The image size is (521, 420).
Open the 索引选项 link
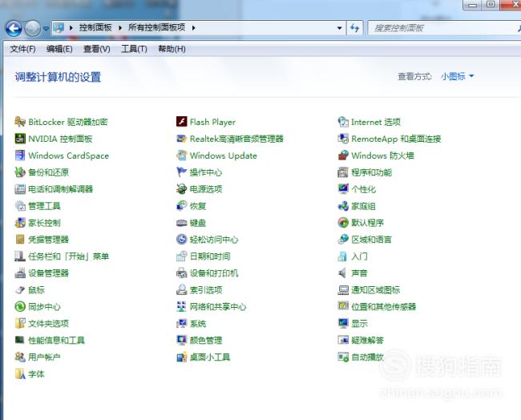point(206,289)
